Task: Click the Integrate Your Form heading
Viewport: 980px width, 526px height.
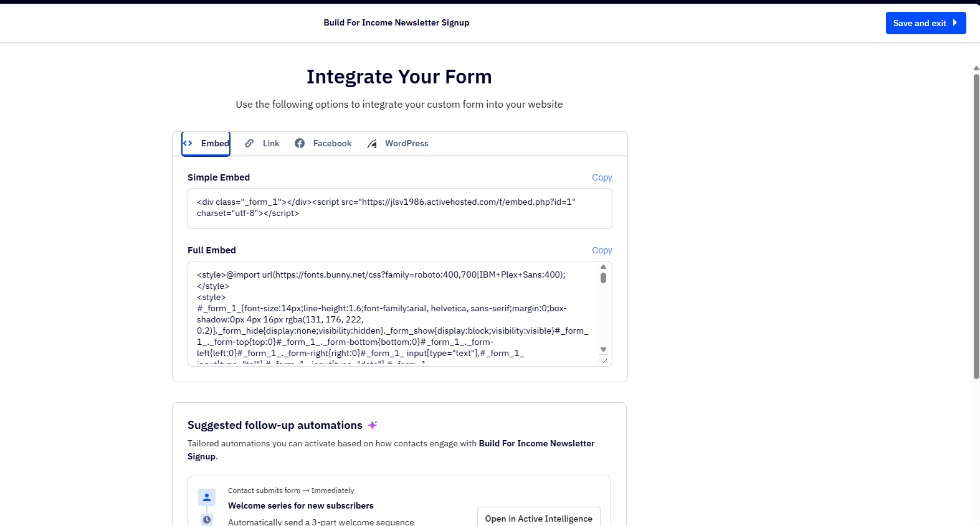Action: tap(399, 77)
